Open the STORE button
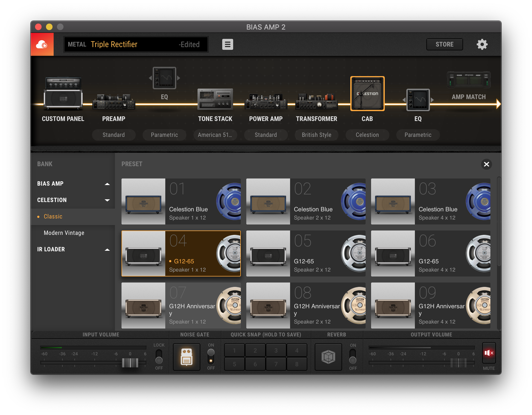 tap(444, 44)
